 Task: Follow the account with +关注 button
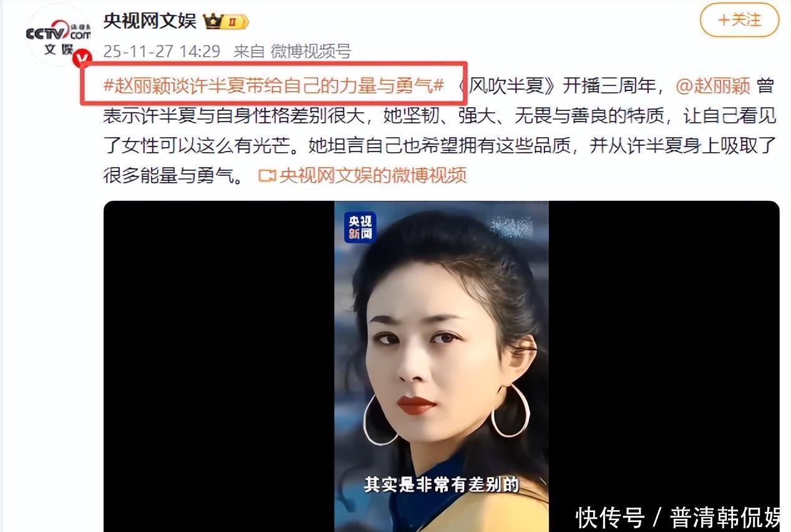tap(739, 21)
